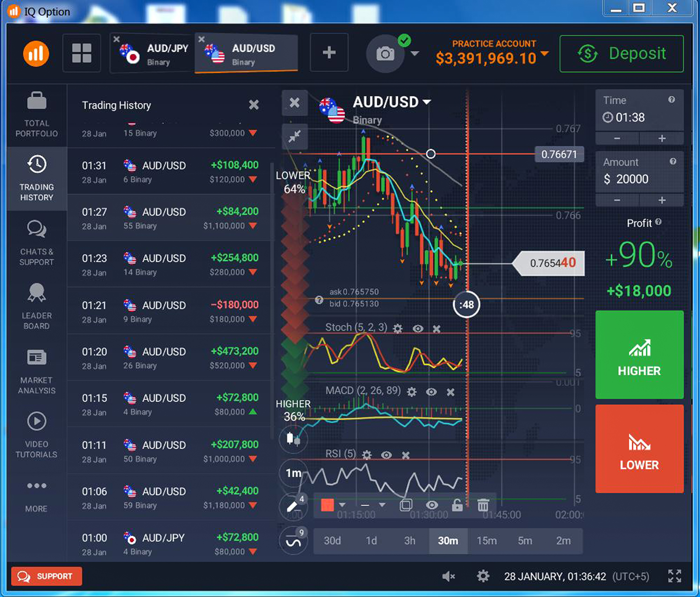Switch to the AUD/JPY Binary tab

[x=157, y=54]
